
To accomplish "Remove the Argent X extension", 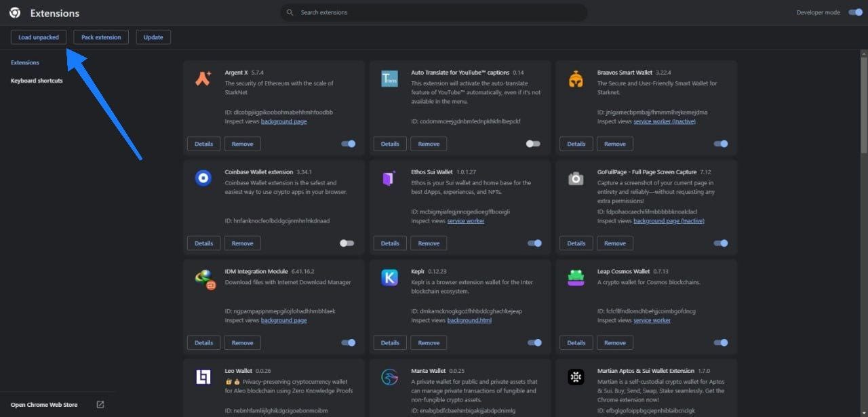I will (x=242, y=144).
